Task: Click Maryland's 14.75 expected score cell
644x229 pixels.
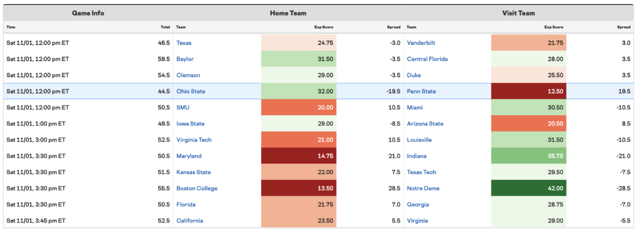Action: pos(298,156)
